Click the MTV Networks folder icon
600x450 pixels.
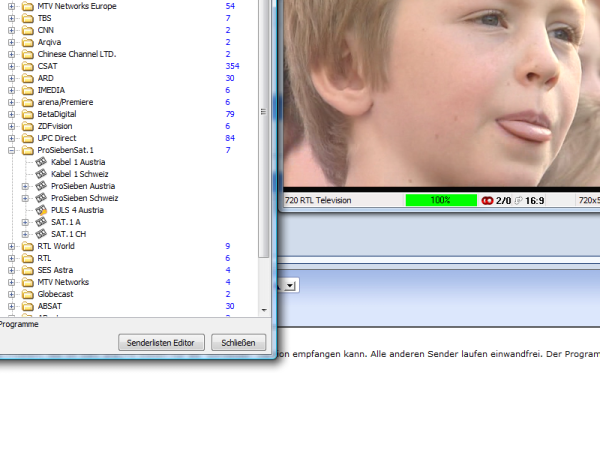(x=28, y=282)
